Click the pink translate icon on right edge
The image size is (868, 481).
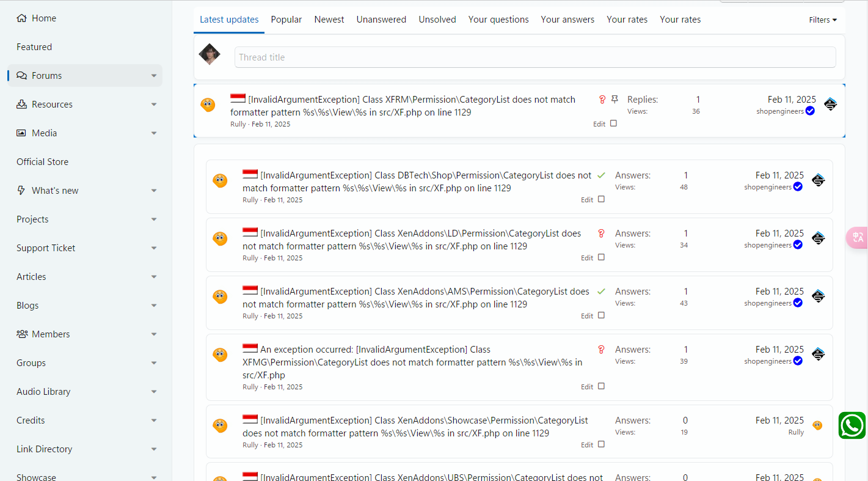click(858, 238)
